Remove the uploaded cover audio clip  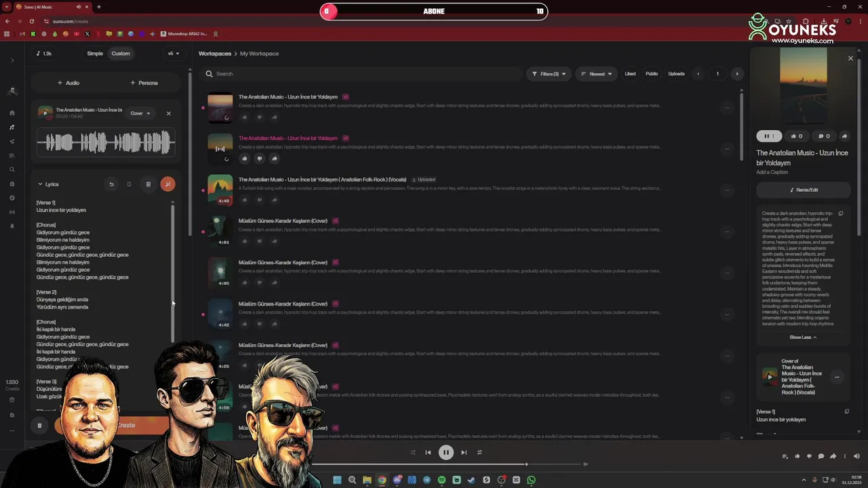(x=169, y=113)
